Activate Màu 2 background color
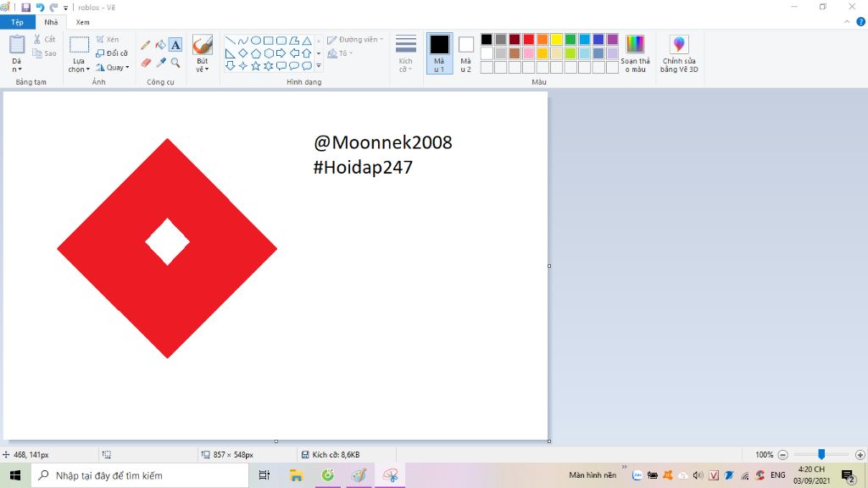The height and width of the screenshot is (488, 868). tap(466, 53)
